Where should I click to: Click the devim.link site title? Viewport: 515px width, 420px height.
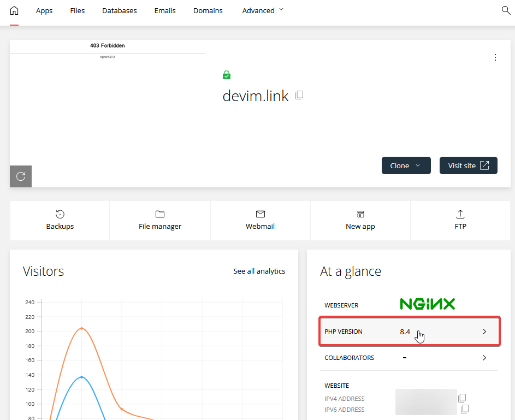pos(256,96)
